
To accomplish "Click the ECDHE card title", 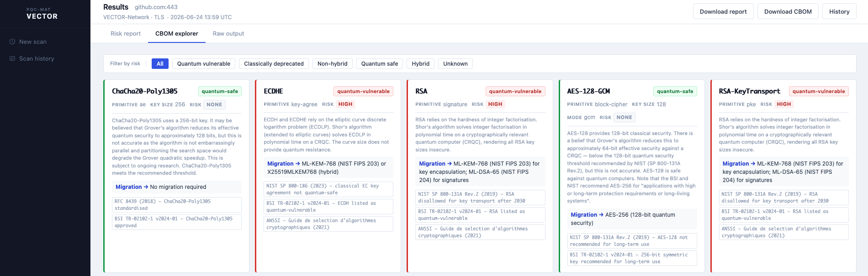I will click(x=273, y=91).
